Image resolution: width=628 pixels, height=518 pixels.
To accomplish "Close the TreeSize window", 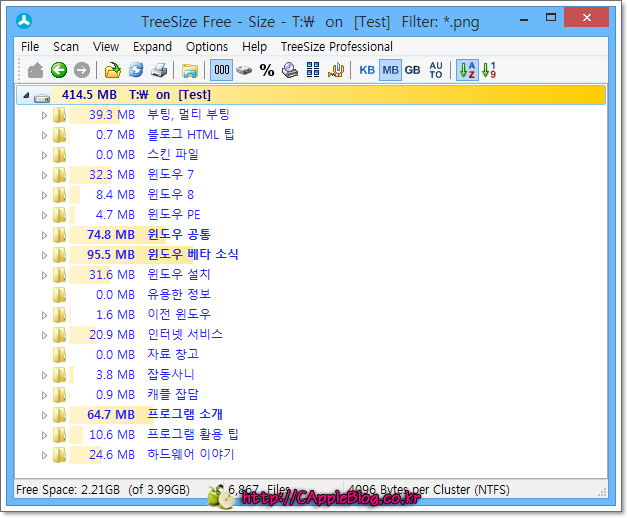I will coord(587,18).
